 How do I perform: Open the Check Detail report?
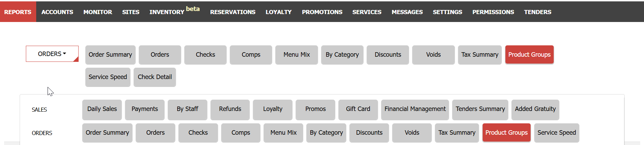[155, 77]
